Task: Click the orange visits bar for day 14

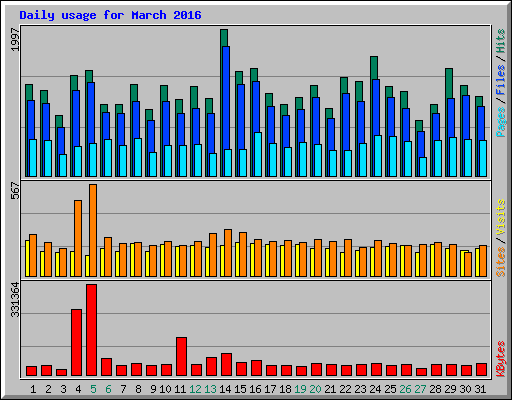Action: [x=228, y=253]
